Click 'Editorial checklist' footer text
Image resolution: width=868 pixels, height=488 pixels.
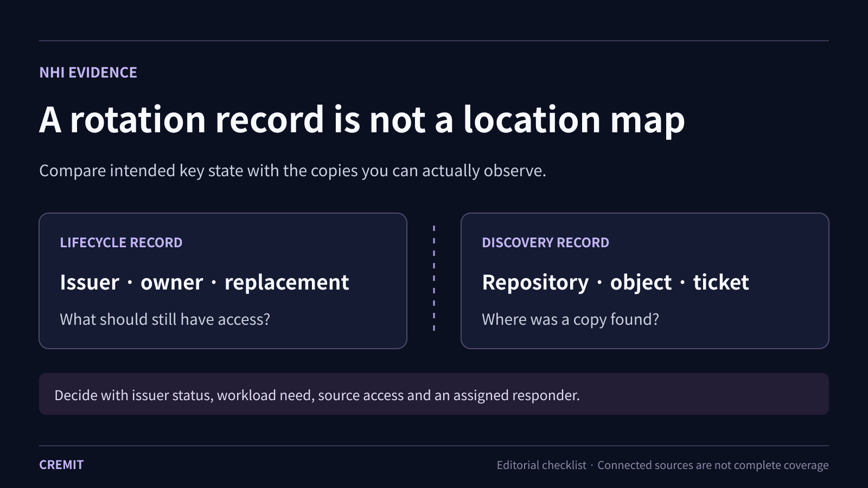tap(541, 465)
